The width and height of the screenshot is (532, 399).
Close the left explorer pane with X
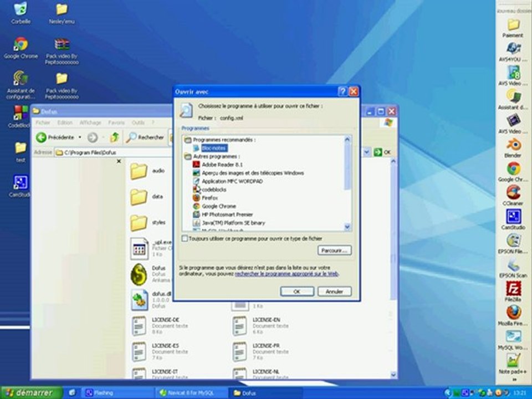(x=119, y=161)
